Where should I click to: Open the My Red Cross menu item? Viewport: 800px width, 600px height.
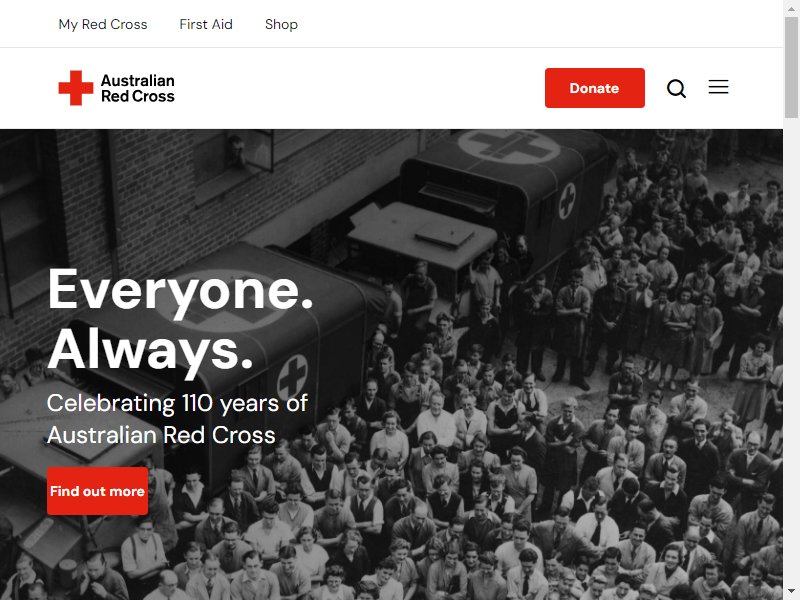click(103, 24)
